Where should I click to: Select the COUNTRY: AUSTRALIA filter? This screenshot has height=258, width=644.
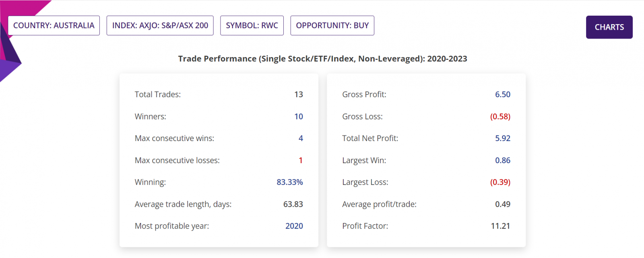coord(54,25)
